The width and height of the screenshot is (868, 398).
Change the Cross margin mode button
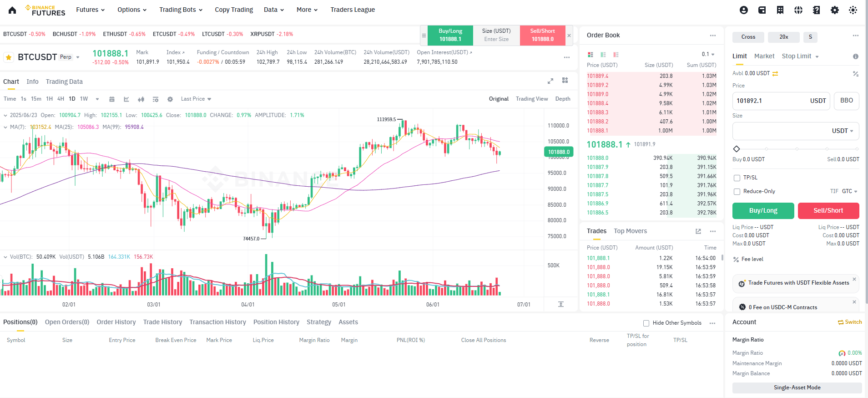point(748,37)
